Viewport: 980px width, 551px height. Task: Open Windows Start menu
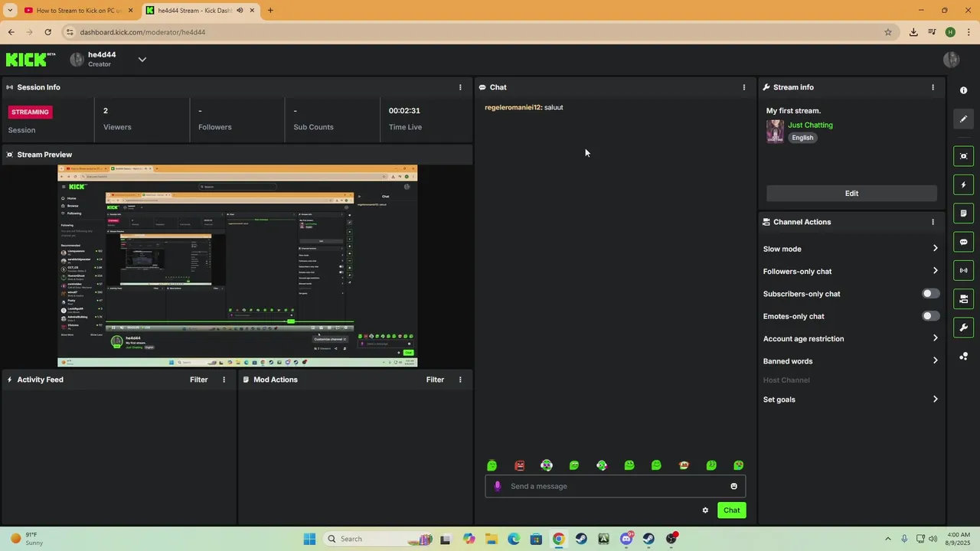tap(309, 539)
